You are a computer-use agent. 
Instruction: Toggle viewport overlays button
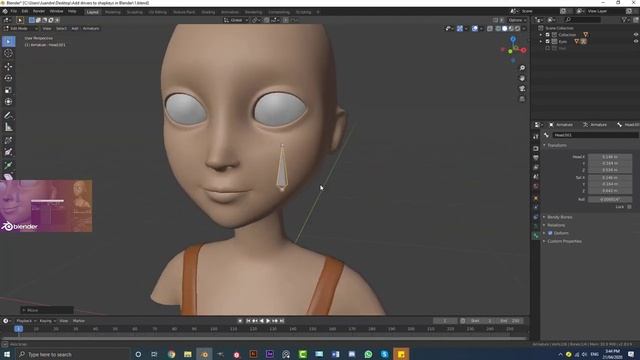[x=475, y=29]
